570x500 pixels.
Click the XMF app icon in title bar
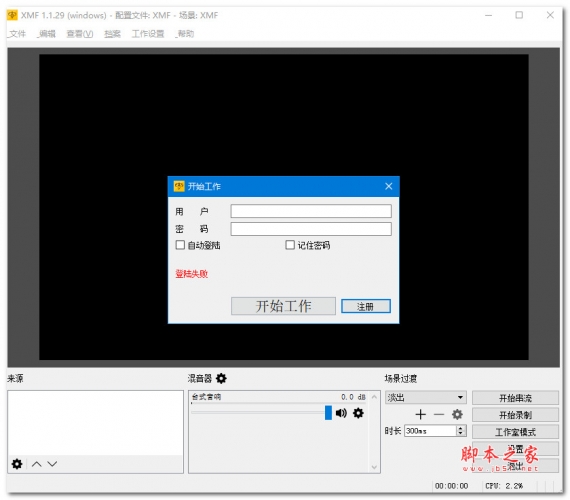pos(12,15)
